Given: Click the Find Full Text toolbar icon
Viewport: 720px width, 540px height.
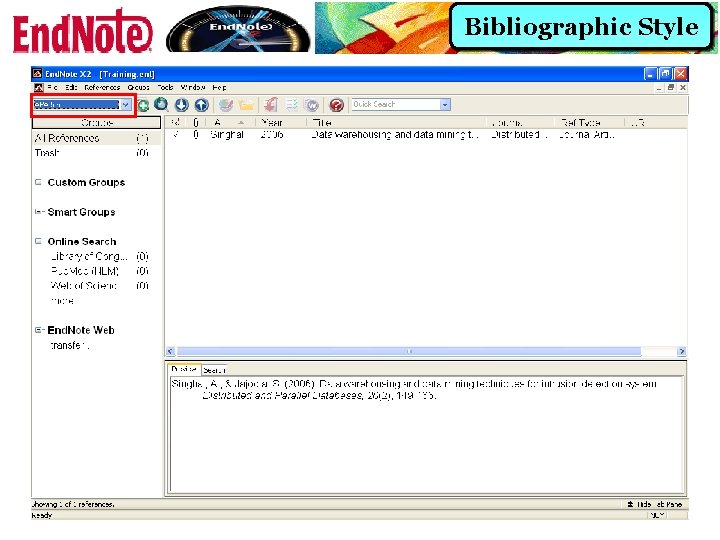Looking at the screenshot, I should tap(225, 105).
